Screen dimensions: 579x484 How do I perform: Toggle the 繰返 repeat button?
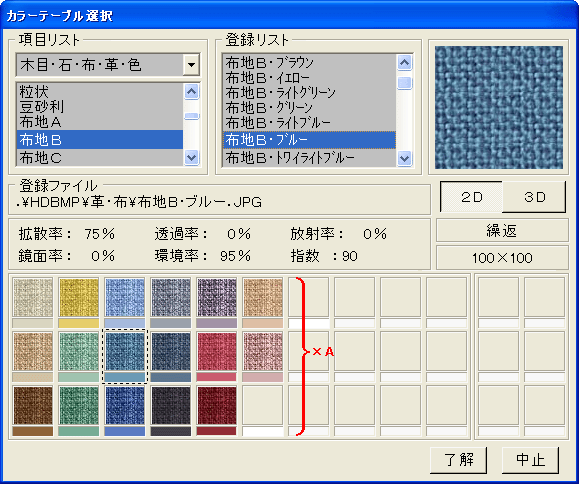click(502, 231)
